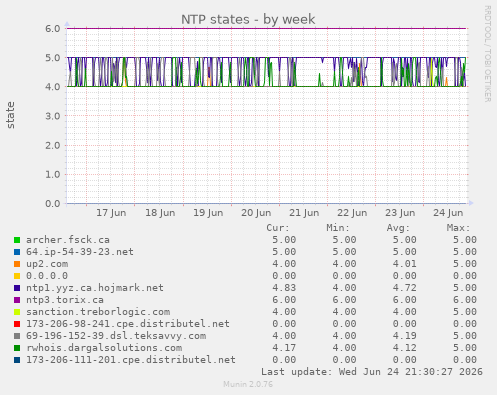Click the purple ntp3.torix.ca line at 6.0
497x395 pixels.
267,28
